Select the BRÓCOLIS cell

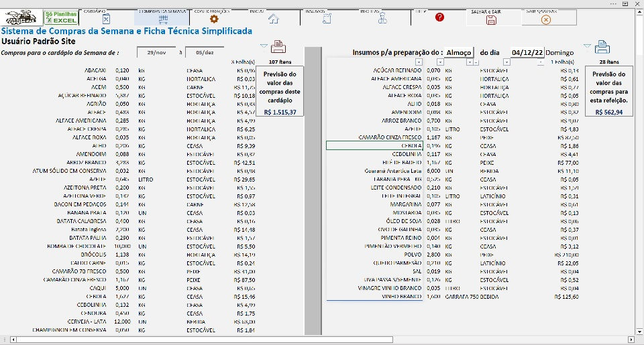[x=93, y=255]
